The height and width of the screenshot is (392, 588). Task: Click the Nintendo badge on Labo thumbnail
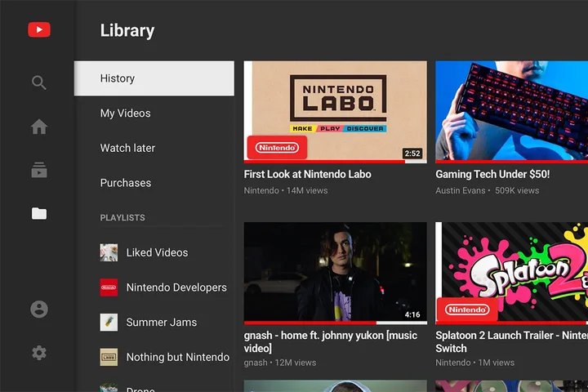point(277,148)
